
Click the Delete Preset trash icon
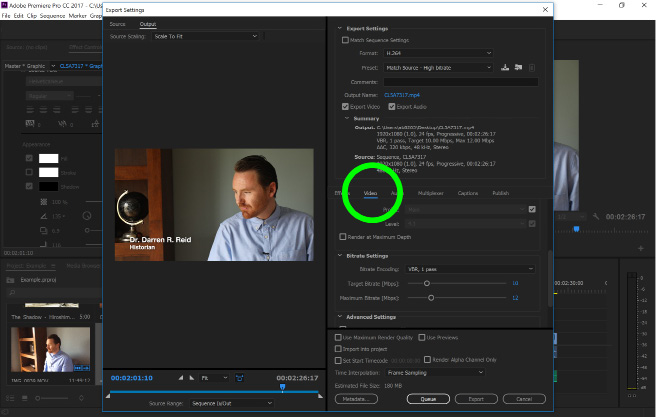coord(532,68)
